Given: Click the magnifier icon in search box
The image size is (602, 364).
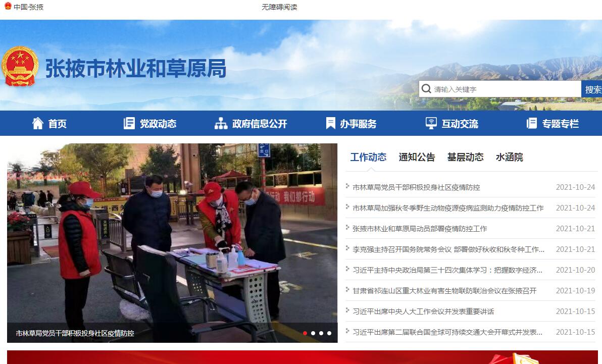Looking at the screenshot, I should [x=427, y=89].
